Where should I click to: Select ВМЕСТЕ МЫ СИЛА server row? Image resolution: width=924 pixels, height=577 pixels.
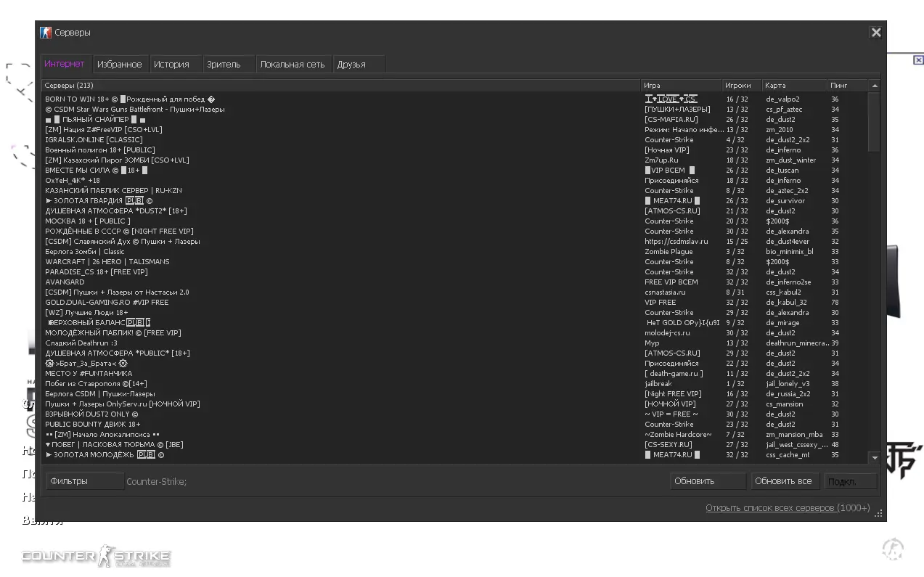[455, 171]
